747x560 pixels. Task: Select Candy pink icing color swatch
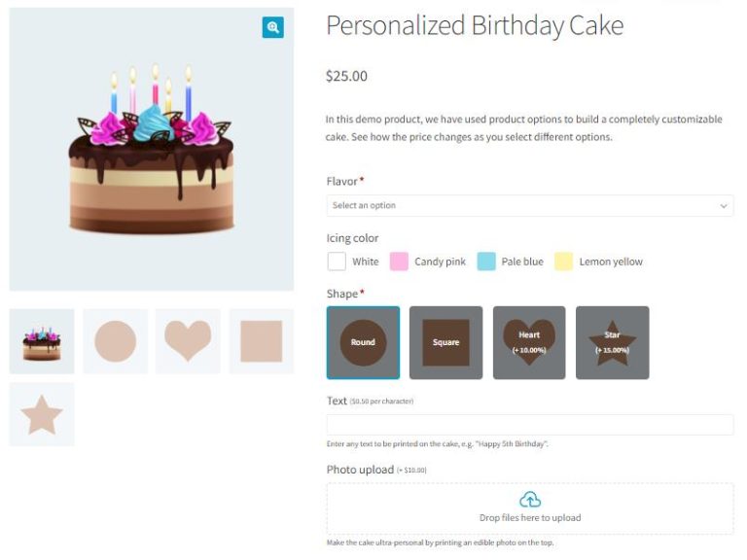click(x=399, y=262)
